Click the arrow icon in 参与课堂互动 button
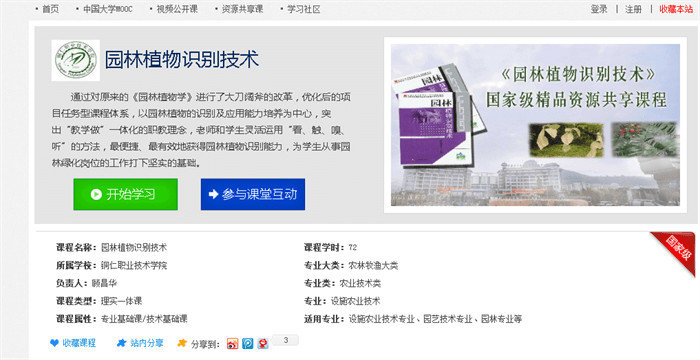This screenshot has width=700, height=360. point(213,194)
